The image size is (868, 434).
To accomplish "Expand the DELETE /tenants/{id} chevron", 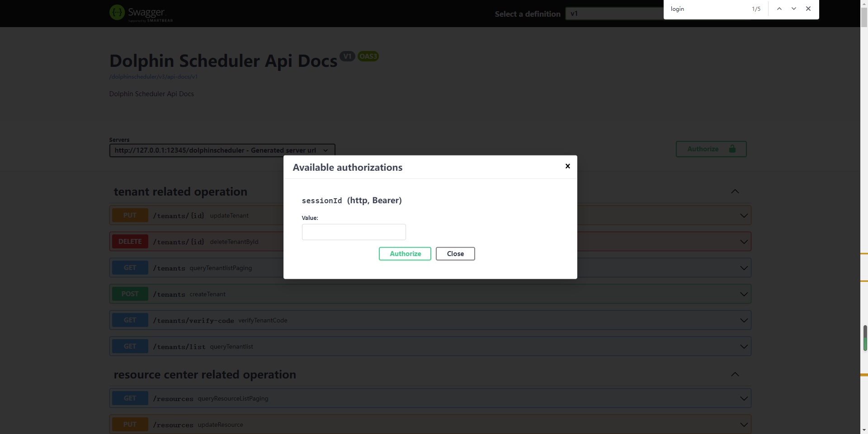I will [744, 242].
